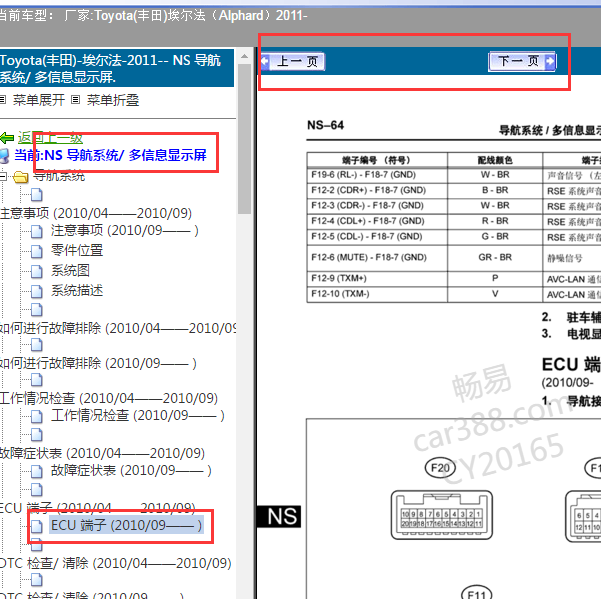The image size is (601, 599).
Task: Click page icon beside ECU 端子 (2010/09—— )
Action: tap(36, 526)
